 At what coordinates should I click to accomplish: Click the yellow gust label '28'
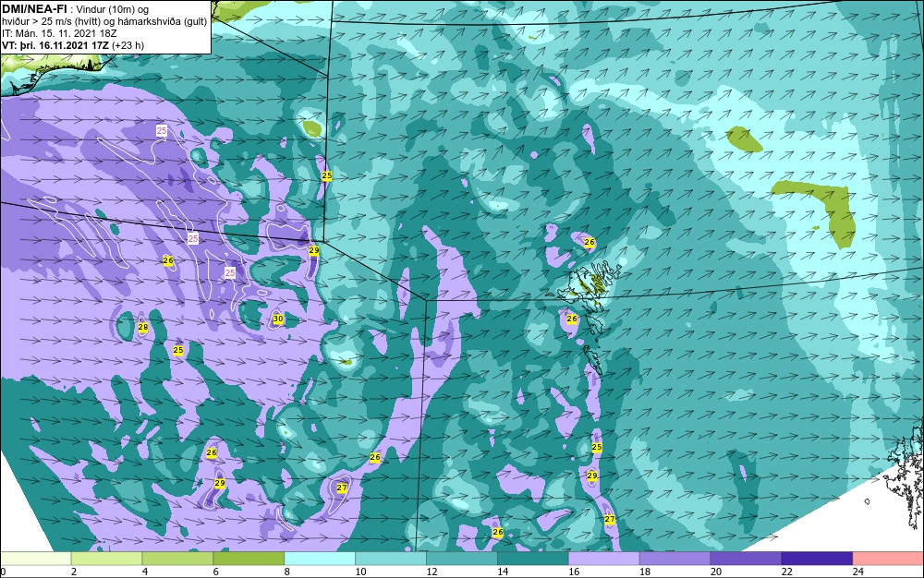coord(142,327)
